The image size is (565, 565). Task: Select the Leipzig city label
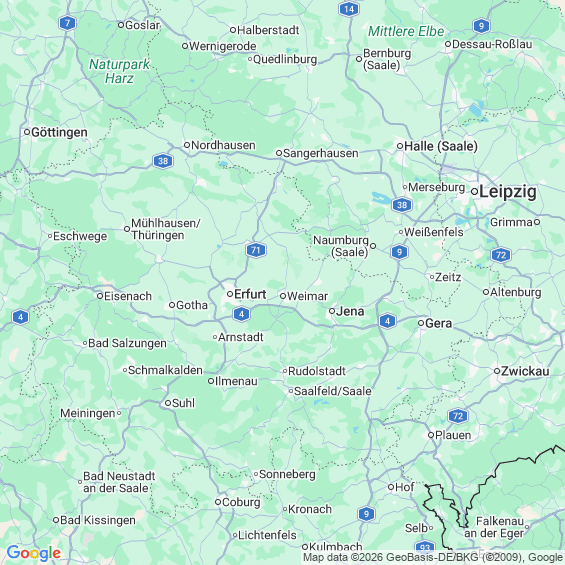click(x=508, y=192)
